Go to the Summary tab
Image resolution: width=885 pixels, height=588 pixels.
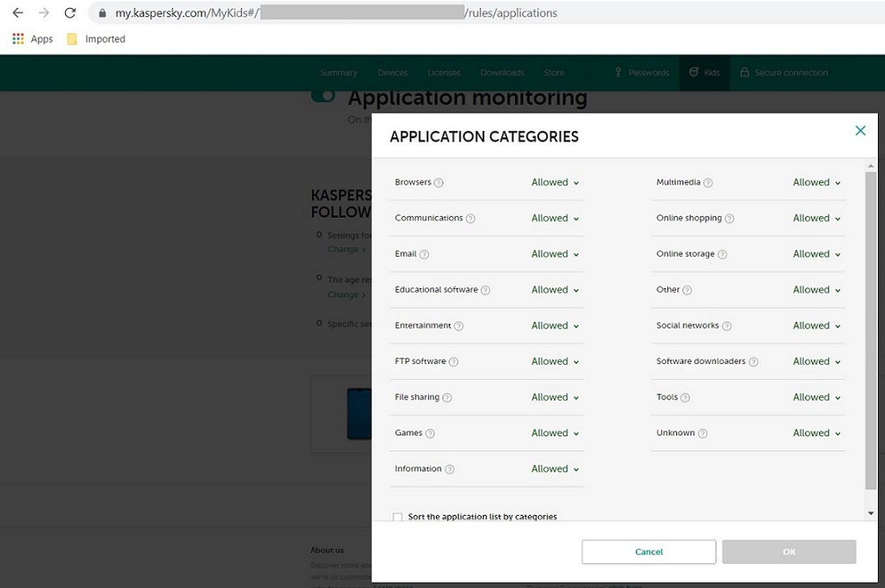[x=339, y=73]
